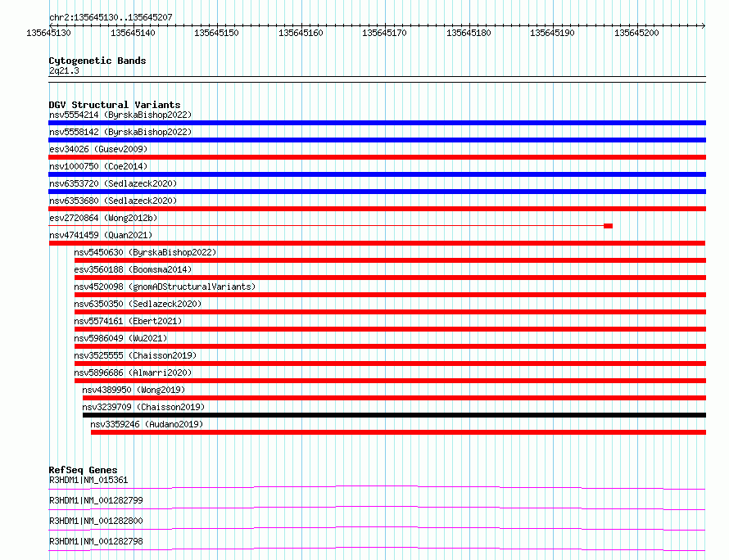Select transcript R3HDM1|NM_001282798
Image resolution: width=729 pixels, height=560 pixels.
point(96,541)
